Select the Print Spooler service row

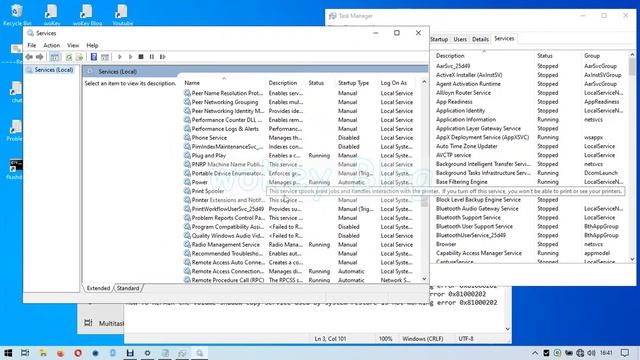click(x=301, y=191)
